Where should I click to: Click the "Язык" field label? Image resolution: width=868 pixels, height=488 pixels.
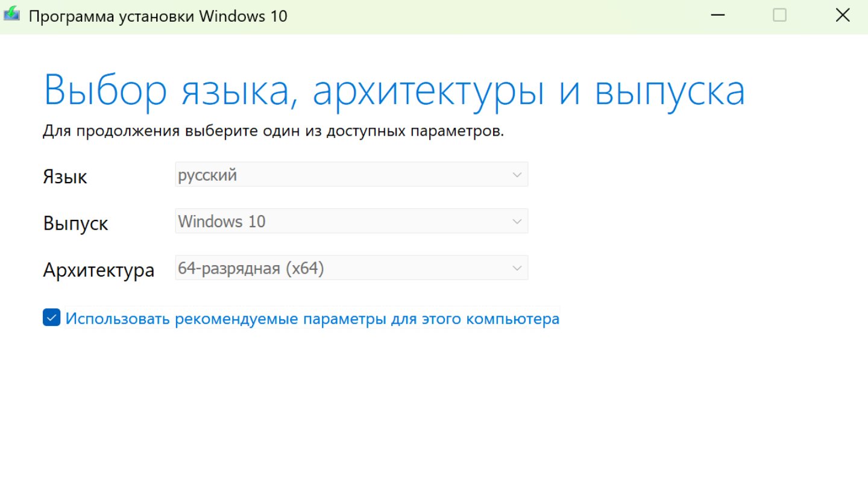pyautogui.click(x=65, y=177)
